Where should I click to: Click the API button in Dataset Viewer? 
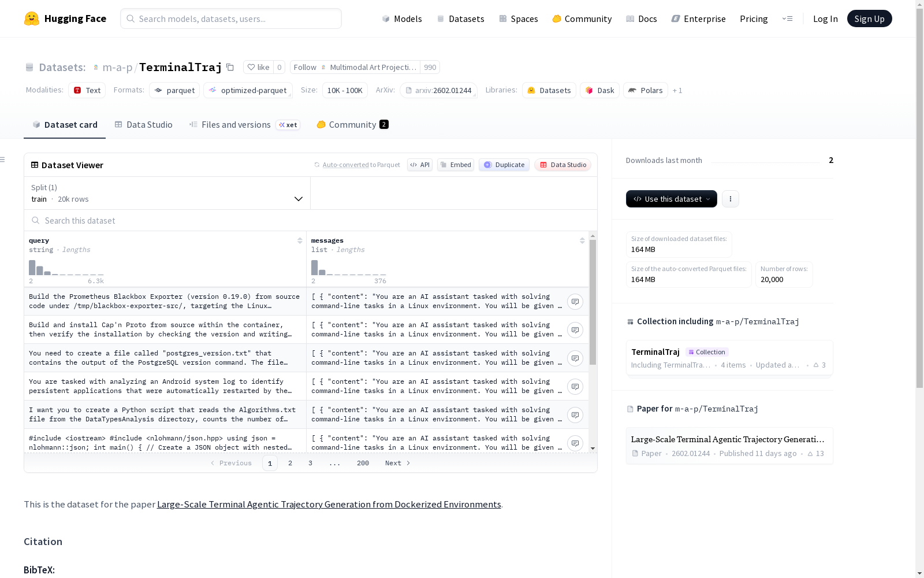click(420, 165)
